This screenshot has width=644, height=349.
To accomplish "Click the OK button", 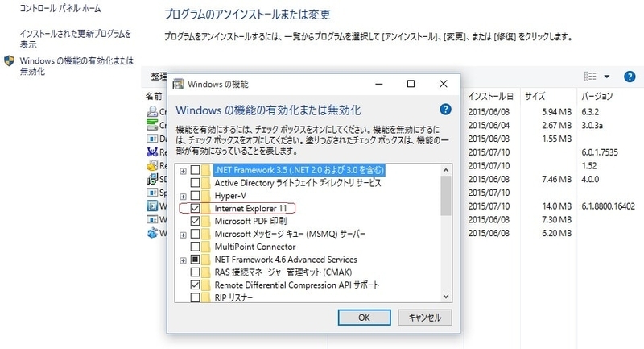I will pos(364,318).
